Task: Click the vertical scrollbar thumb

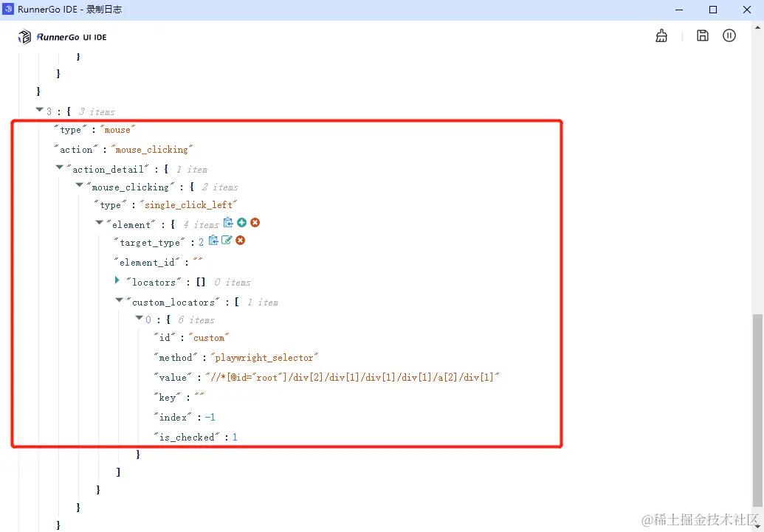Action: [x=757, y=412]
